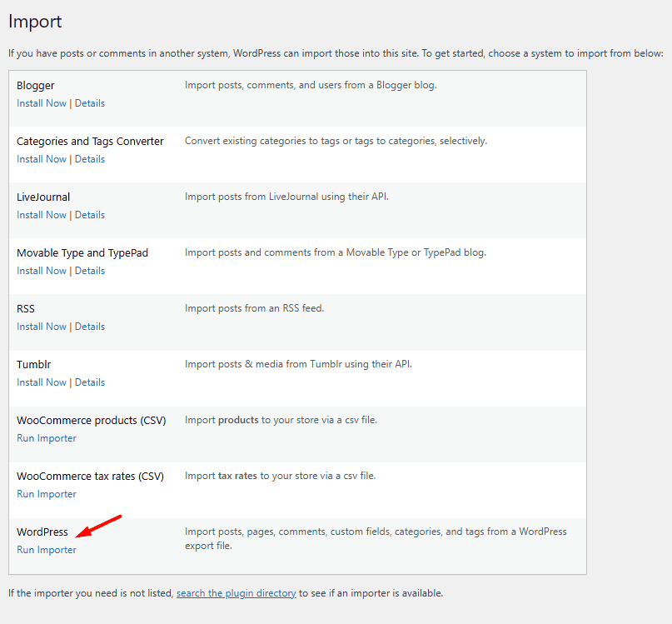Open Details for the Tumblr importer

point(89,382)
